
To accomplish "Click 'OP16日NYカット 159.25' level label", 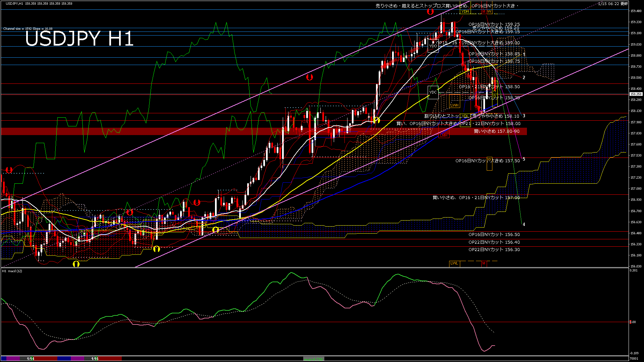I will (x=494, y=24).
